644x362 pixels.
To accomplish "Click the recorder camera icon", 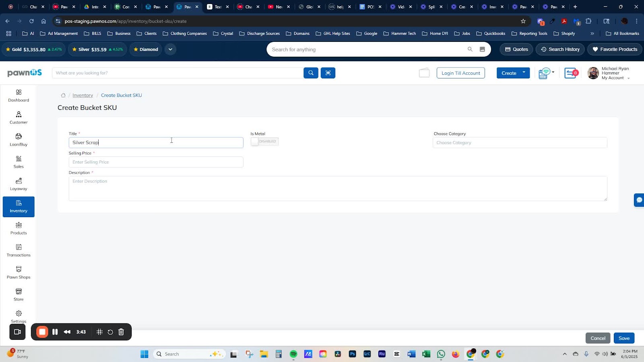I will pyautogui.click(x=17, y=332).
